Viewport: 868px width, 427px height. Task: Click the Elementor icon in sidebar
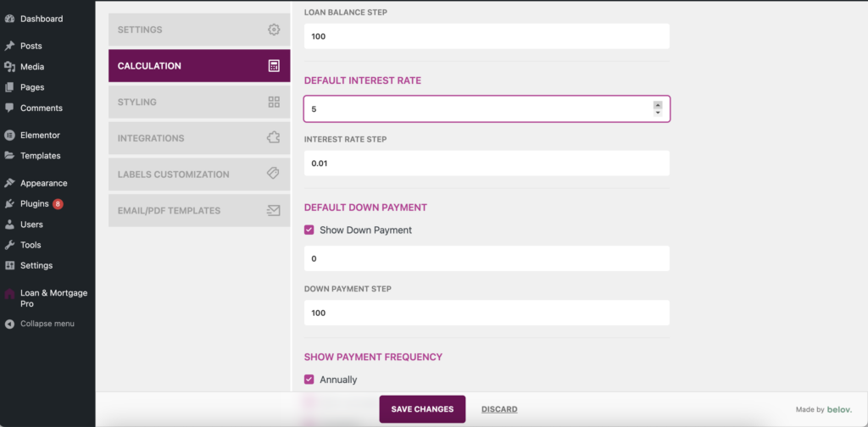[9, 135]
